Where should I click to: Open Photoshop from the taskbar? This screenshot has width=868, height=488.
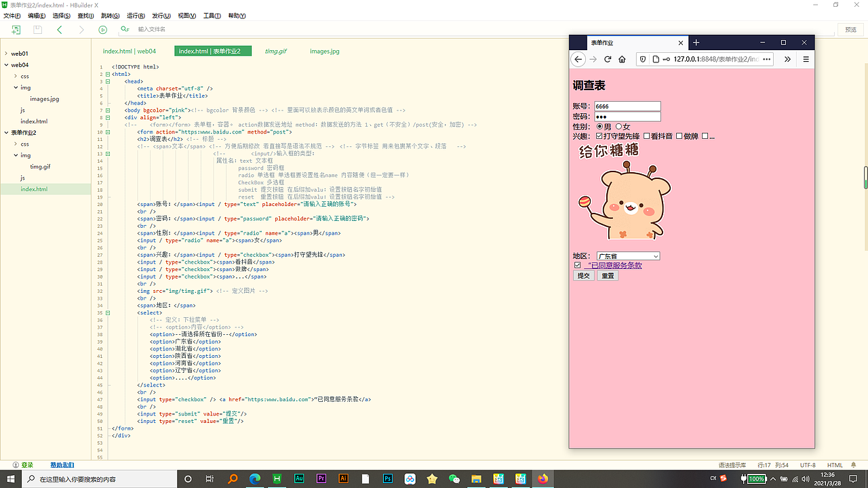click(387, 479)
